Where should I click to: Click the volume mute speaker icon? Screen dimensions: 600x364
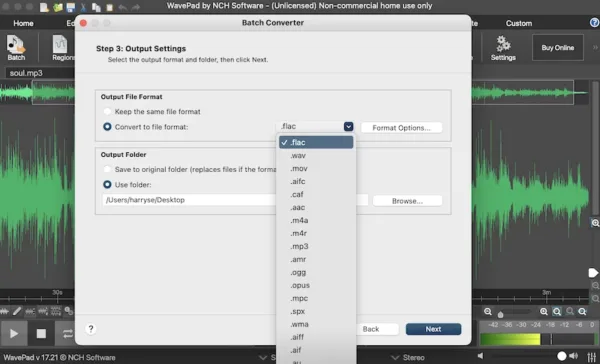[480, 356]
